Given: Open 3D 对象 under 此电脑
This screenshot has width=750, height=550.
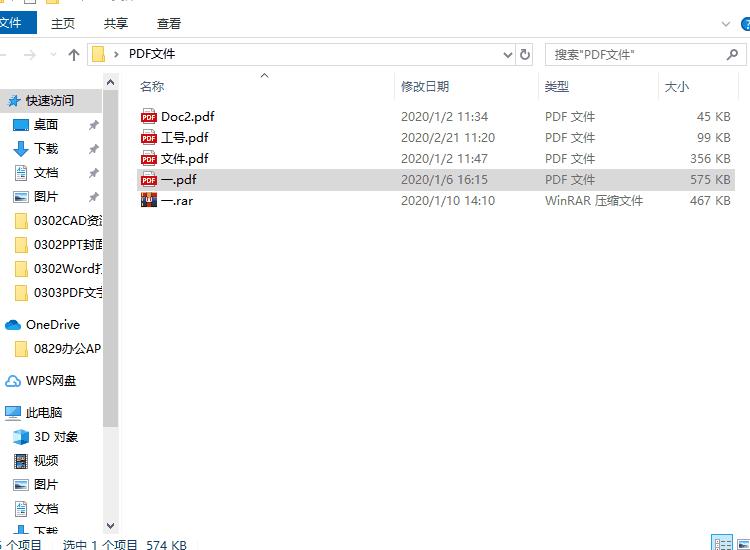Looking at the screenshot, I should pyautogui.click(x=55, y=436).
